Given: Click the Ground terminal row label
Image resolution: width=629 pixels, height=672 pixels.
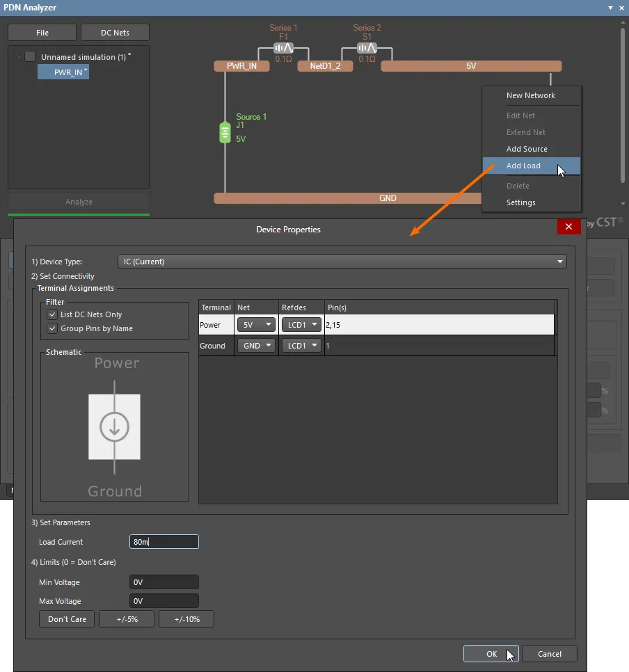Looking at the screenshot, I should point(212,346).
